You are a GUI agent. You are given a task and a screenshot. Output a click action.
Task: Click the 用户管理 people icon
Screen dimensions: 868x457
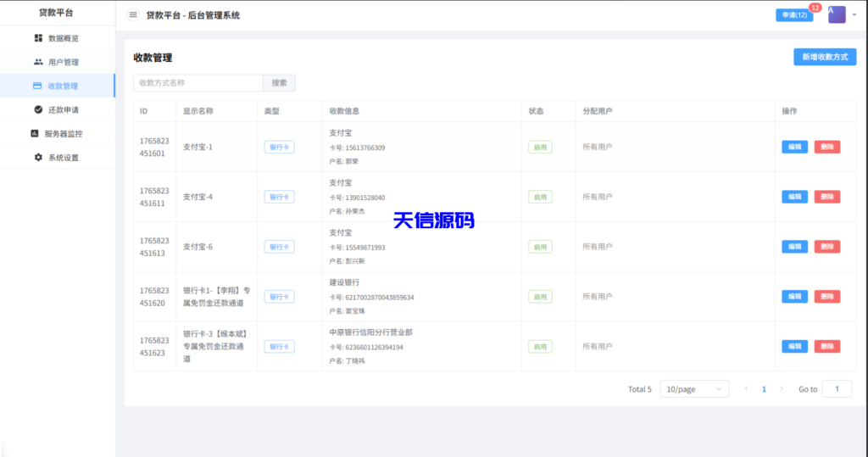point(38,62)
